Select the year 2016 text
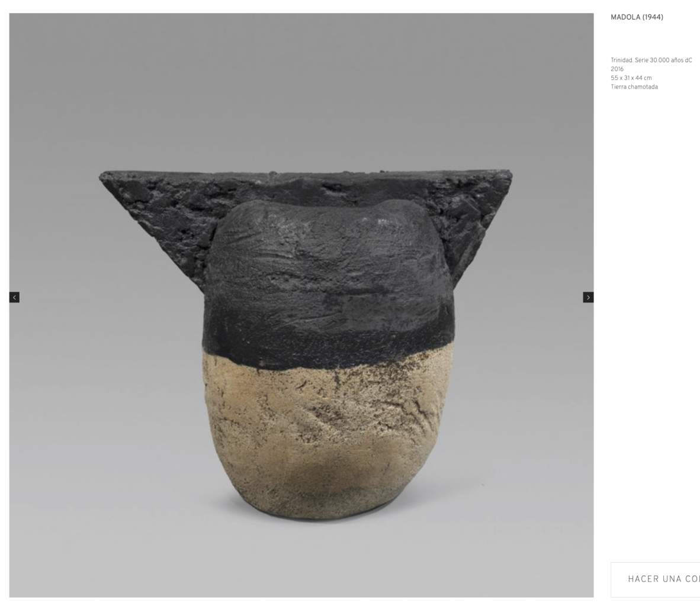 click(x=617, y=69)
